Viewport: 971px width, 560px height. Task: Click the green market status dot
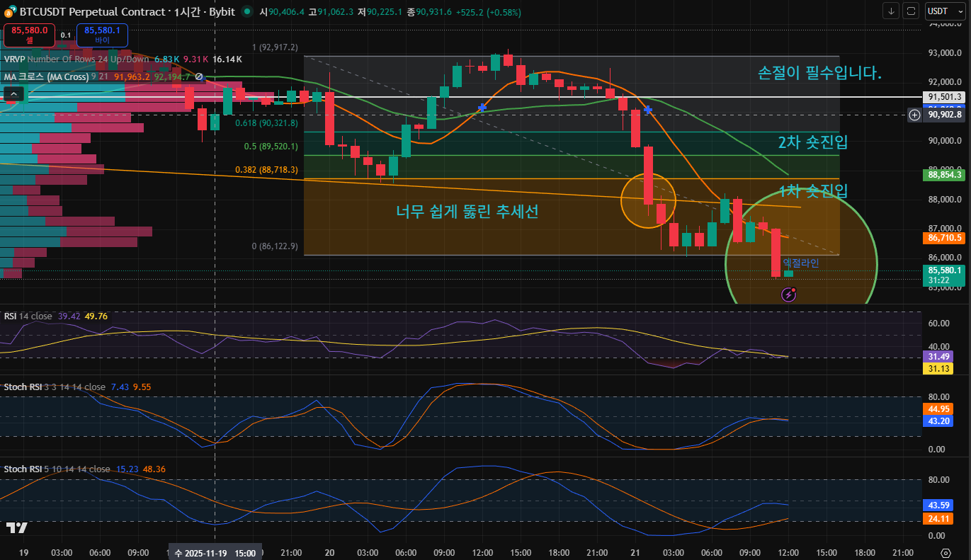pyautogui.click(x=246, y=11)
